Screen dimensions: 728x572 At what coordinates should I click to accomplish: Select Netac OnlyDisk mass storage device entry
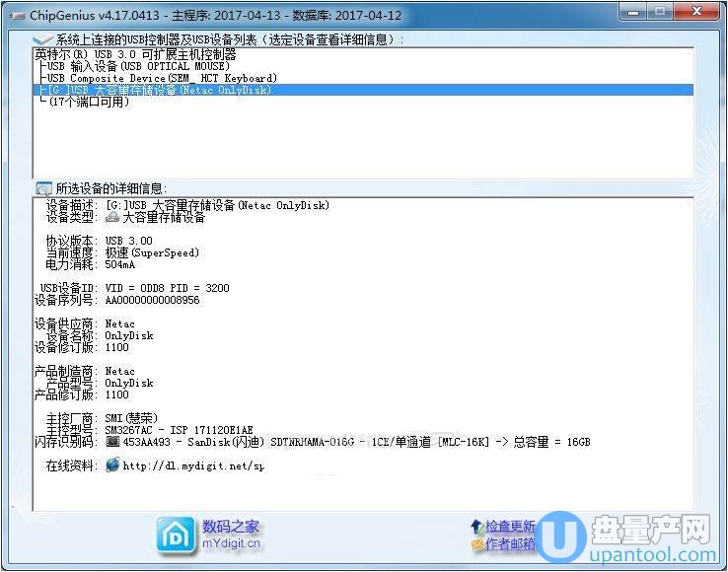[158, 90]
